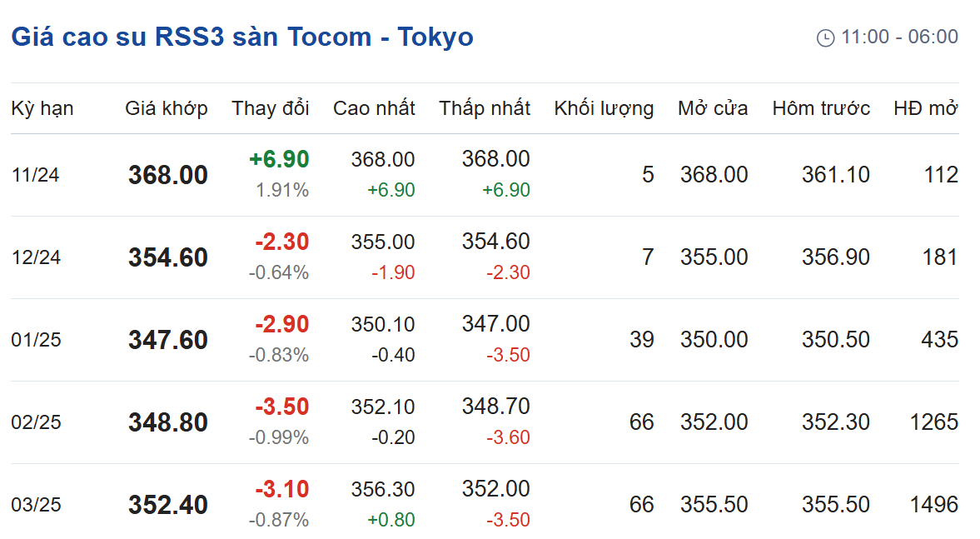Select the Kỳ hạn column header
The width and height of the screenshot is (980, 539).
tap(42, 109)
